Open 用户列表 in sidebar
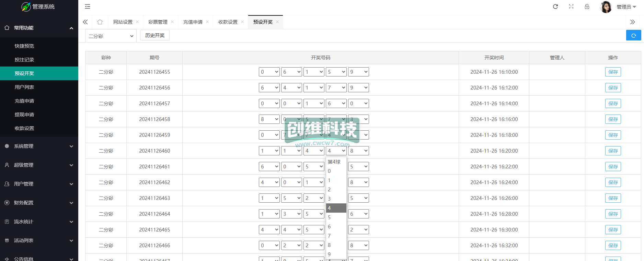Screen dimensions: 644x261 (x=39, y=87)
